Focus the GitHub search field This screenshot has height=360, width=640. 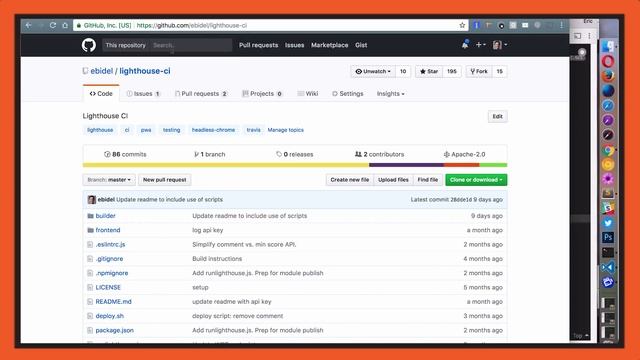coord(191,45)
